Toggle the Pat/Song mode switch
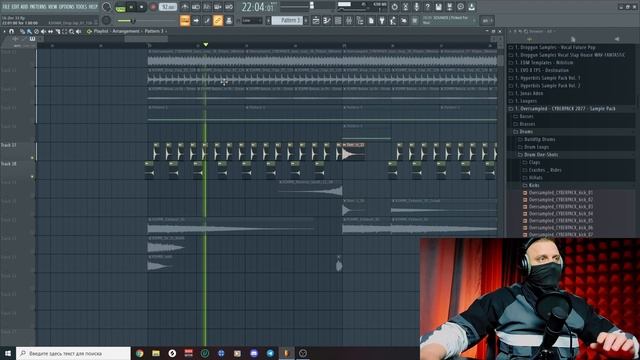 coord(120,8)
